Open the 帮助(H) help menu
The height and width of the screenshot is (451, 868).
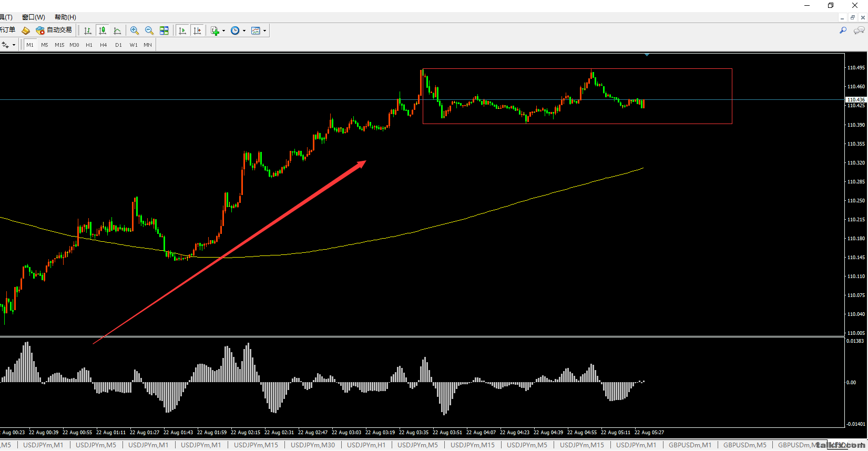click(65, 17)
